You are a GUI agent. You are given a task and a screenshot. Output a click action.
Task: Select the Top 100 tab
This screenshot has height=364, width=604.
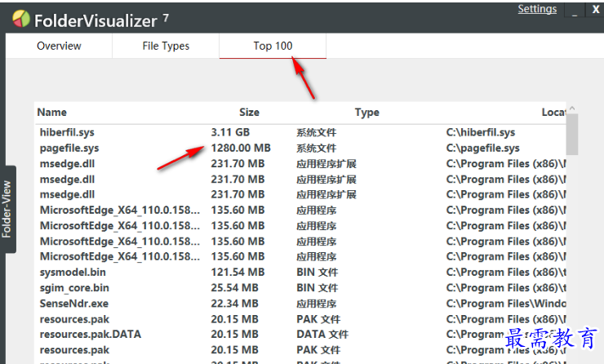pyautogui.click(x=273, y=46)
